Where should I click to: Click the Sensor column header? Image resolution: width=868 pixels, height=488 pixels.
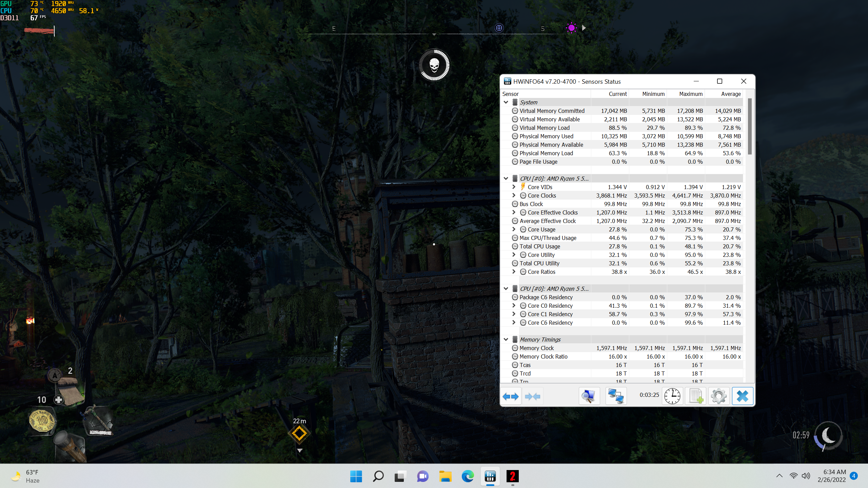[x=546, y=94]
